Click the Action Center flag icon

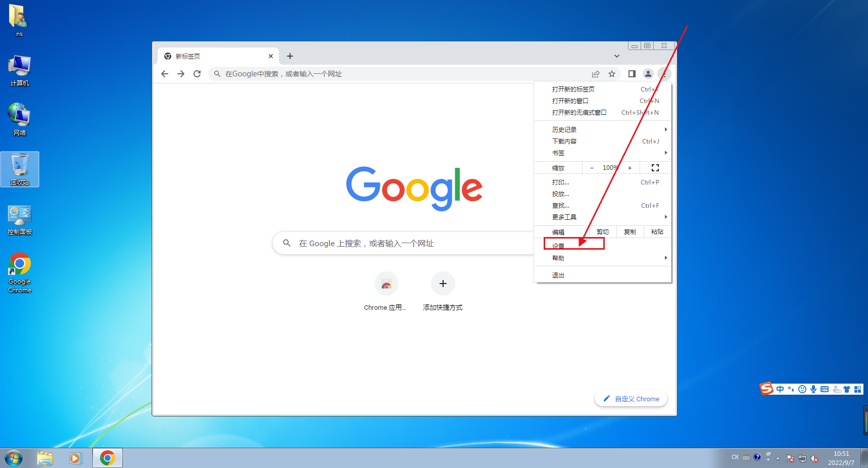[790, 459]
